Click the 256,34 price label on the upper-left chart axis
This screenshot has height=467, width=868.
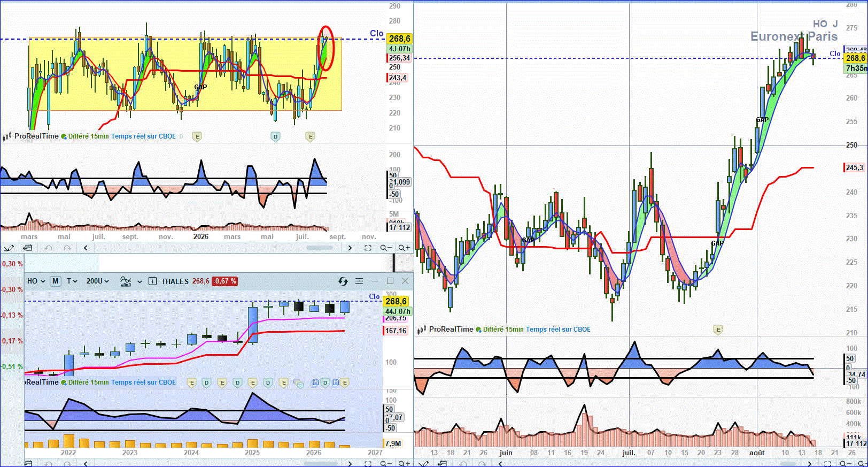(x=399, y=58)
